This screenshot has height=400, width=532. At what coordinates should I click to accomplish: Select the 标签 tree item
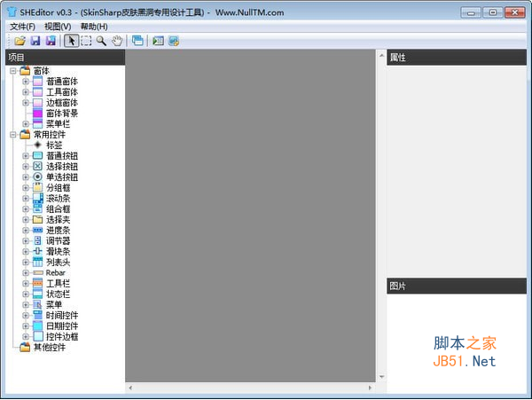tap(54, 145)
